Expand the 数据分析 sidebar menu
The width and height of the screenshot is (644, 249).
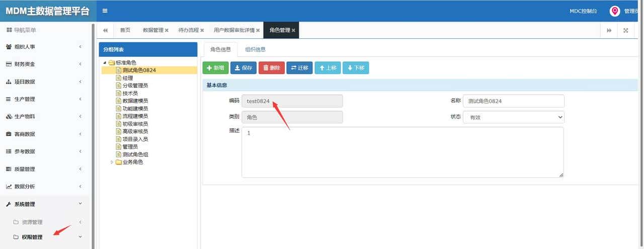(44, 186)
